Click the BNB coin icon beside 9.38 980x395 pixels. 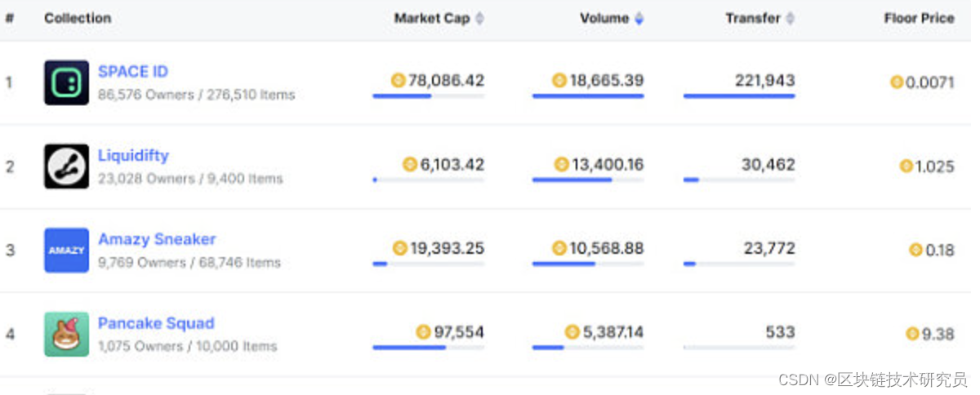click(913, 334)
